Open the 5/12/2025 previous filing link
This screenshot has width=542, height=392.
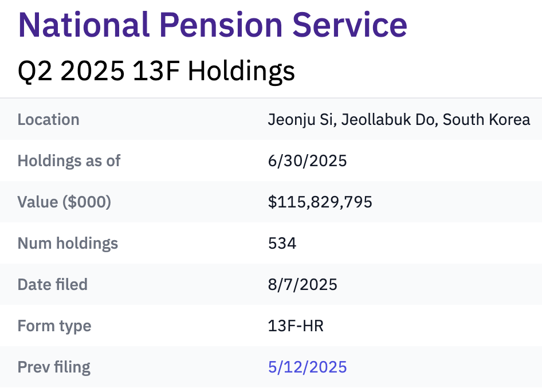pos(307,367)
